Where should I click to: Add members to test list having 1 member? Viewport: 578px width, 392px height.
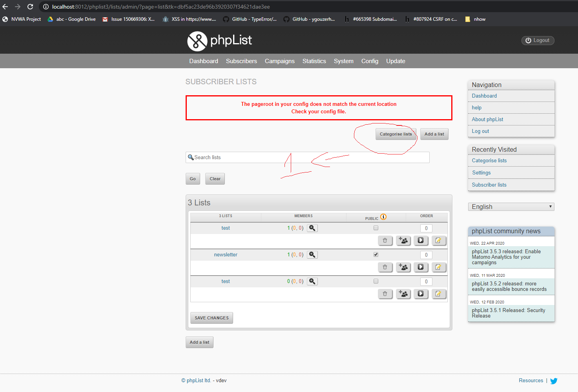[403, 241]
